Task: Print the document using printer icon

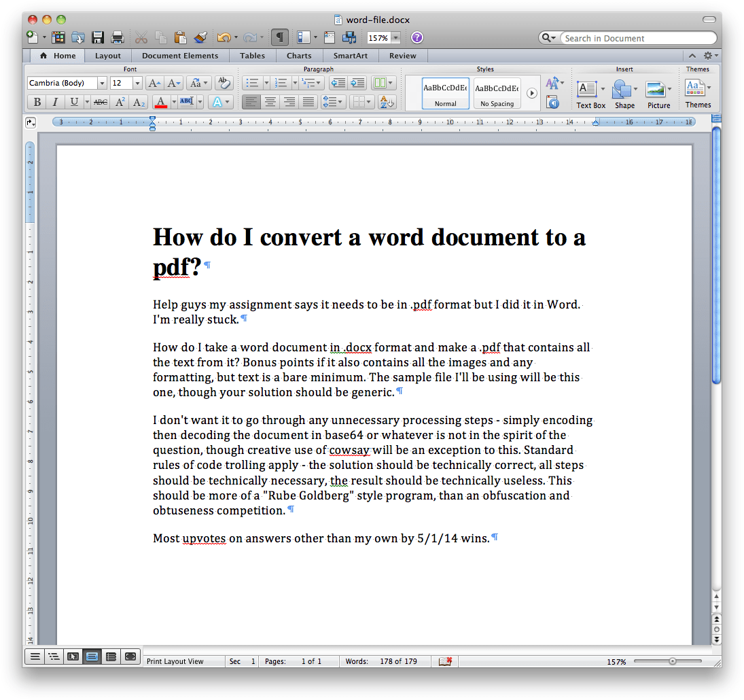Action: [x=117, y=37]
